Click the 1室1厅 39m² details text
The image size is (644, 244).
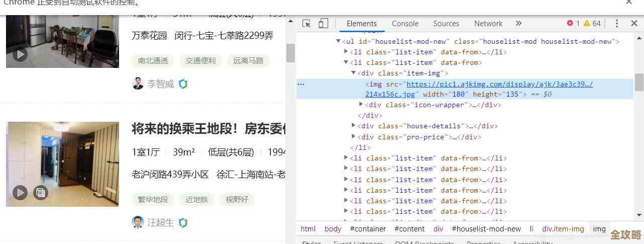click(x=163, y=152)
